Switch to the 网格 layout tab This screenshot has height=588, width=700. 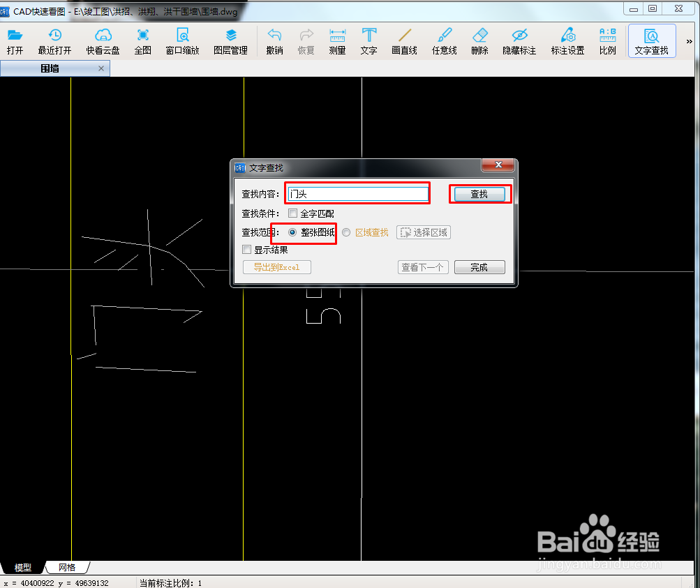coord(67,568)
